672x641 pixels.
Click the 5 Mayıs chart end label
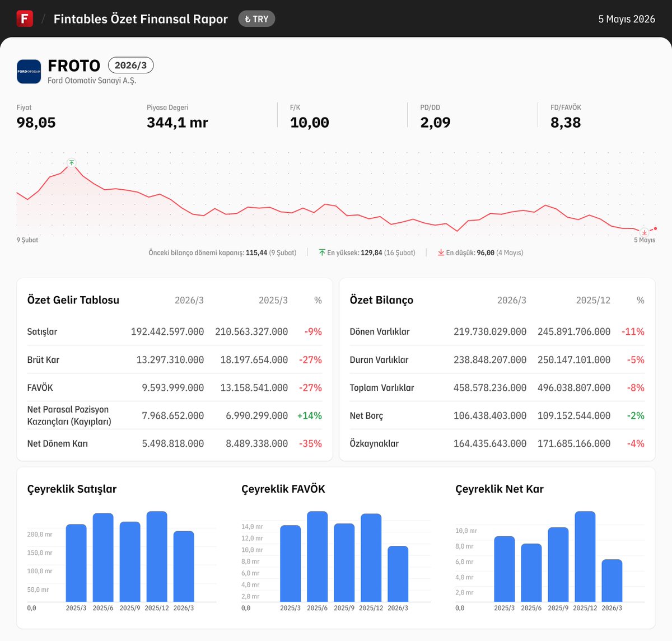coord(645,240)
